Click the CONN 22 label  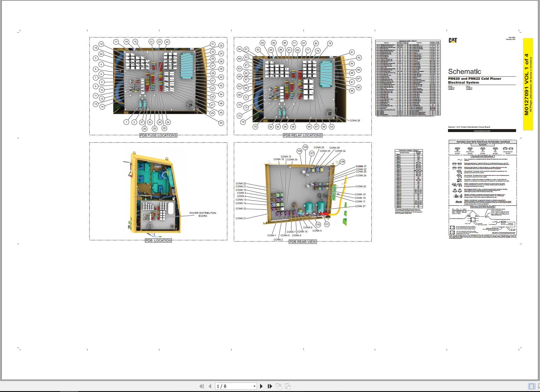241,183
